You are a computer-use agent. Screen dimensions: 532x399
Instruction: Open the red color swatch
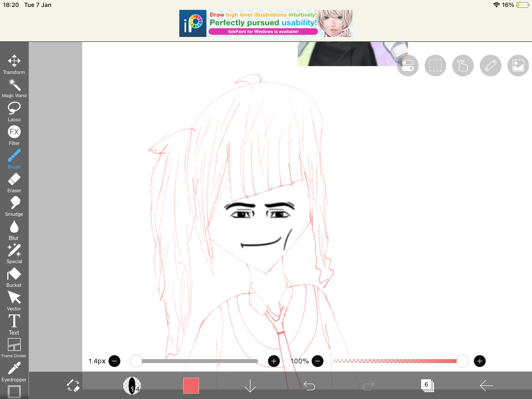point(191,385)
